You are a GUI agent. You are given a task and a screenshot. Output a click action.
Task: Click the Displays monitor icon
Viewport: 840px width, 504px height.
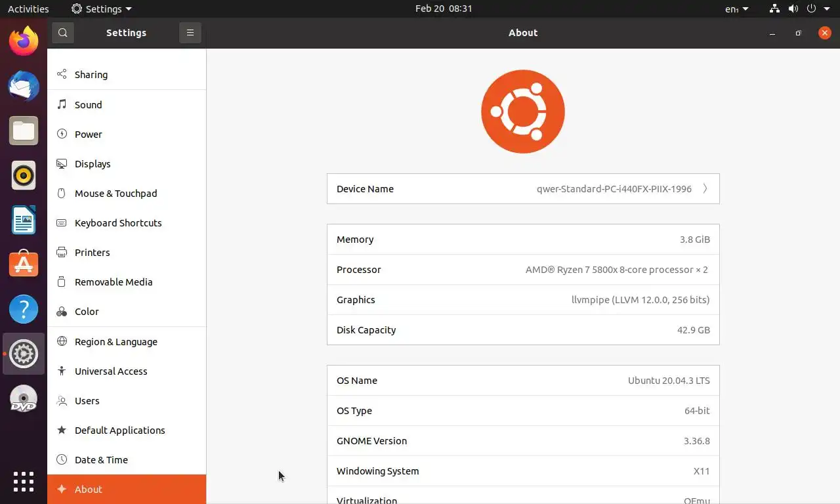pos(62,163)
